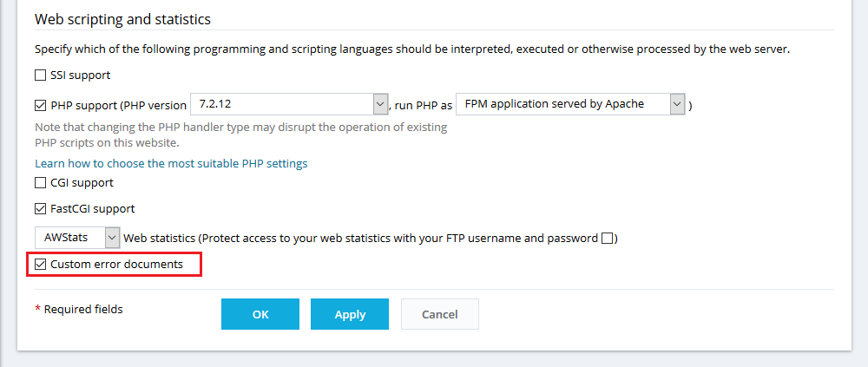Expand the FPM application handler dropdown
This screenshot has width=868, height=367.
pos(570,104)
